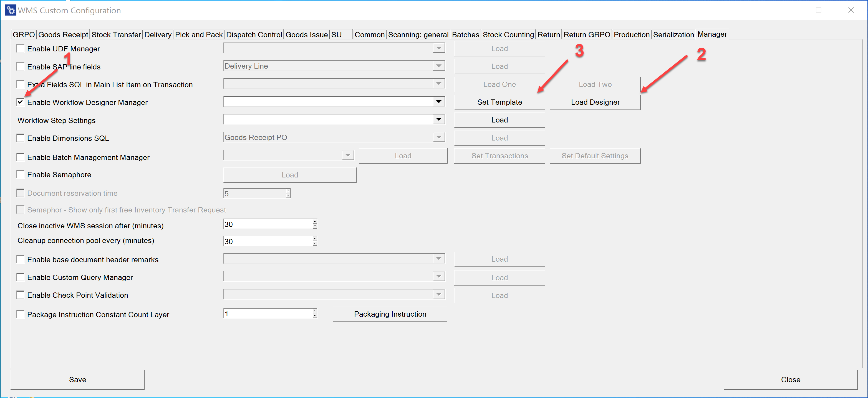Click the Packaging Instruction button
Image resolution: width=868 pixels, height=398 pixels.
tap(390, 314)
